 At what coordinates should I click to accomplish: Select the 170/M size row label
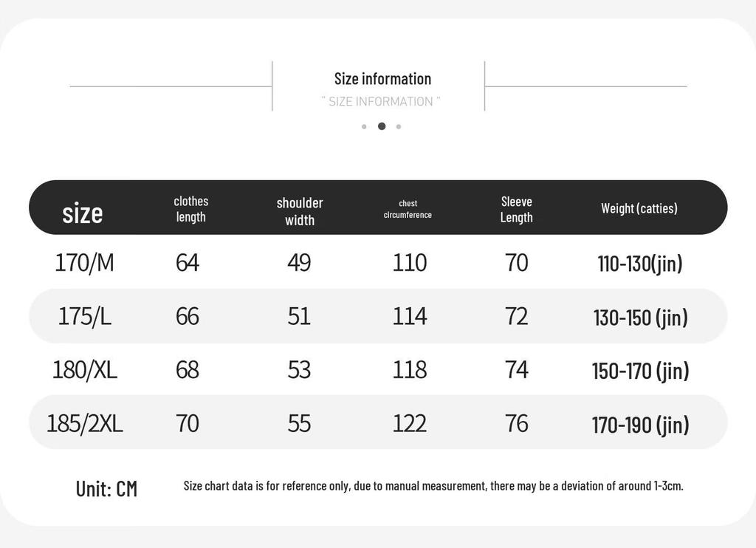click(84, 263)
